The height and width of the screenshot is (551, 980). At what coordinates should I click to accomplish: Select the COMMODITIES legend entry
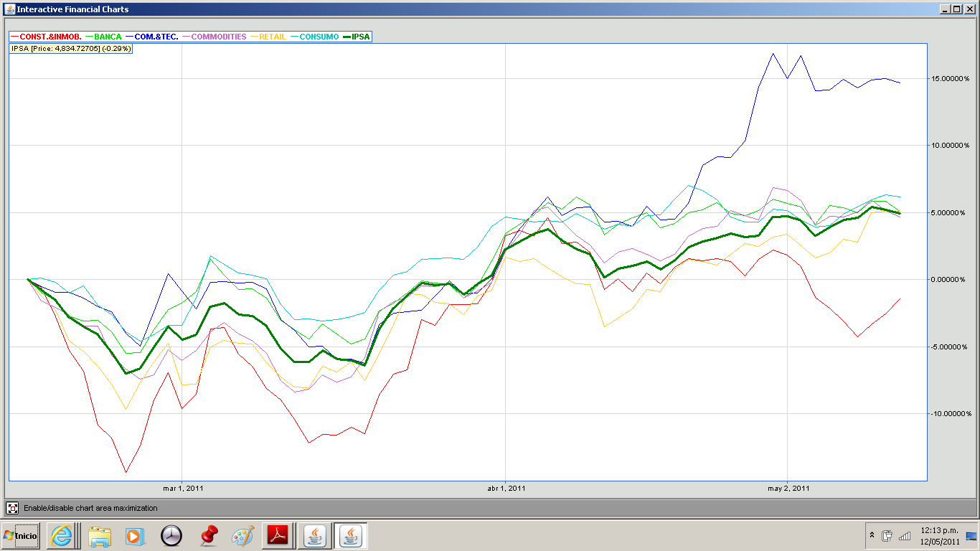point(215,37)
